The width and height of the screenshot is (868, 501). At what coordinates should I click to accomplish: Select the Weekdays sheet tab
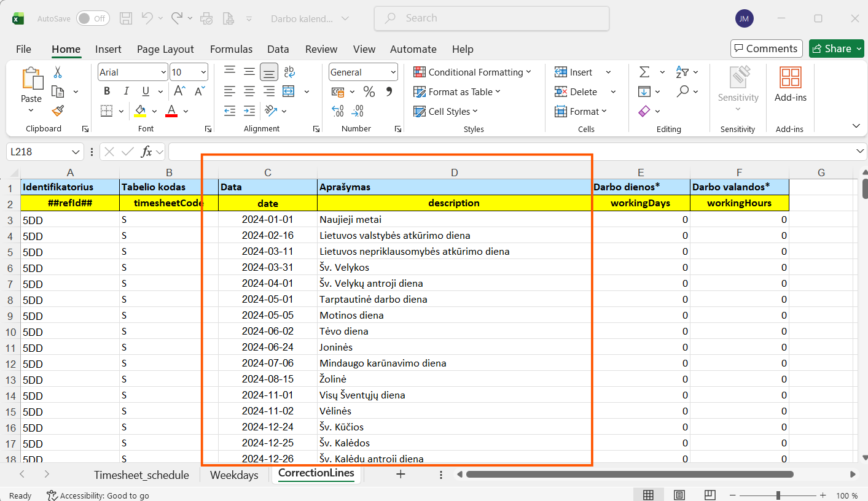234,475
